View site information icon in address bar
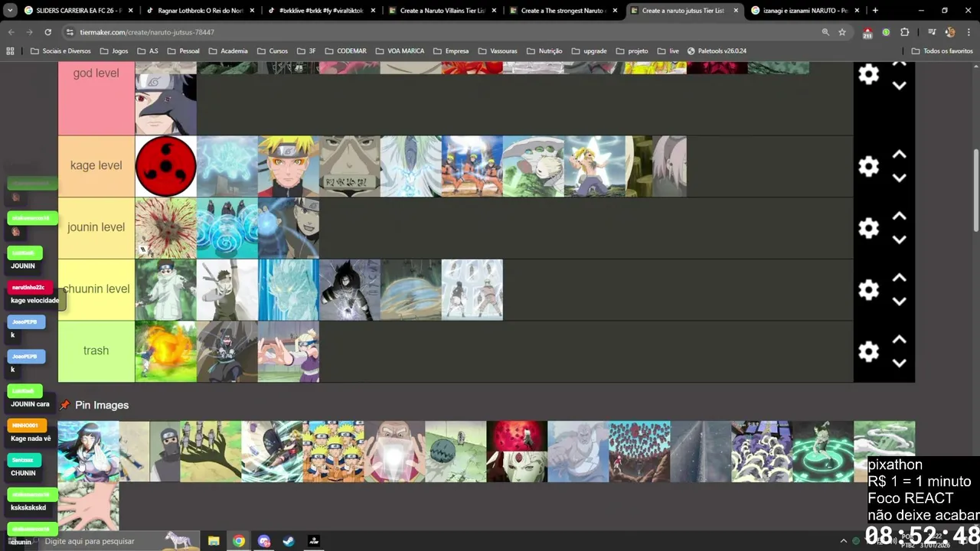Image resolution: width=980 pixels, height=551 pixels. click(70, 32)
